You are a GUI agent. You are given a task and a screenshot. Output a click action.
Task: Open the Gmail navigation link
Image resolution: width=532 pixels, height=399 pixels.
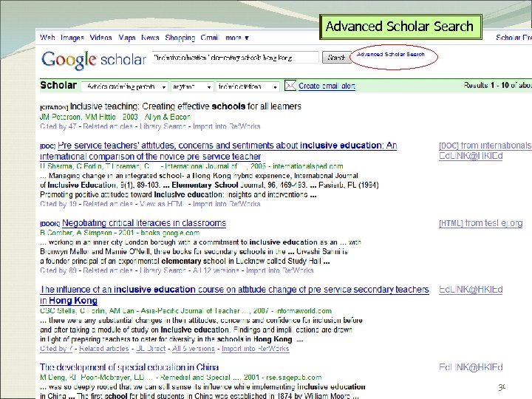pos(210,38)
